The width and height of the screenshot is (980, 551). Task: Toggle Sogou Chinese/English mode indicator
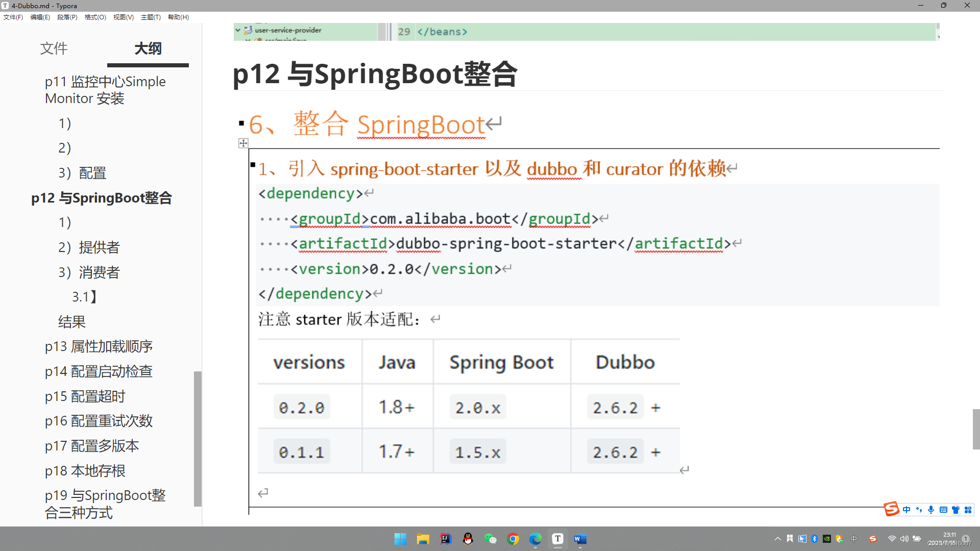[906, 510]
